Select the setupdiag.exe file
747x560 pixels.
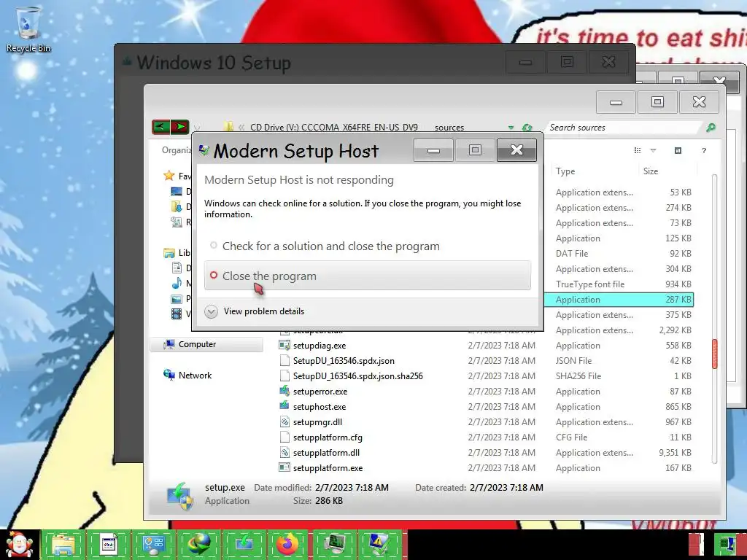[320, 345]
